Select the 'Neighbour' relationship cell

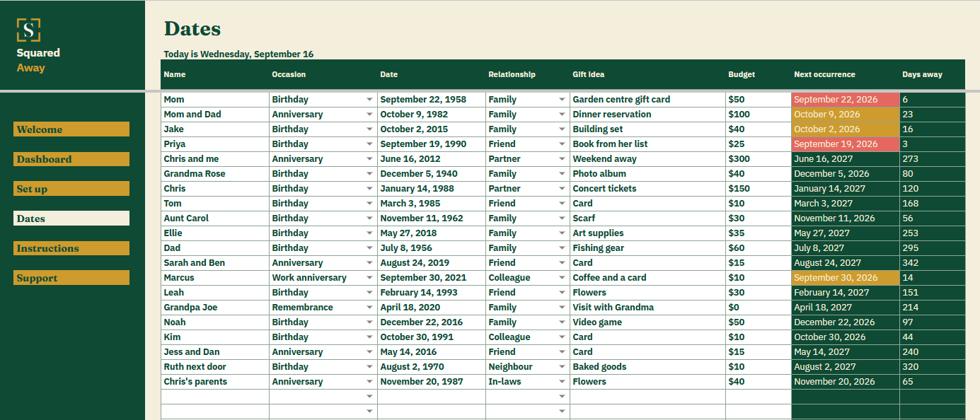(528, 367)
